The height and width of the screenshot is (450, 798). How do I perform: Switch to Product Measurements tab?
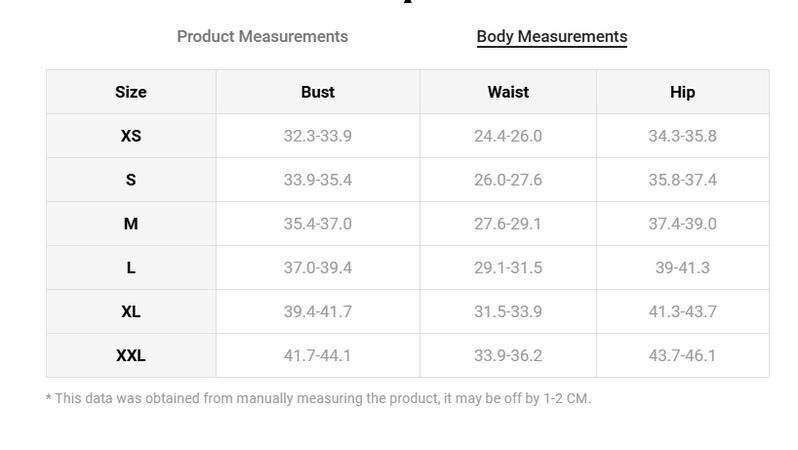coord(262,37)
